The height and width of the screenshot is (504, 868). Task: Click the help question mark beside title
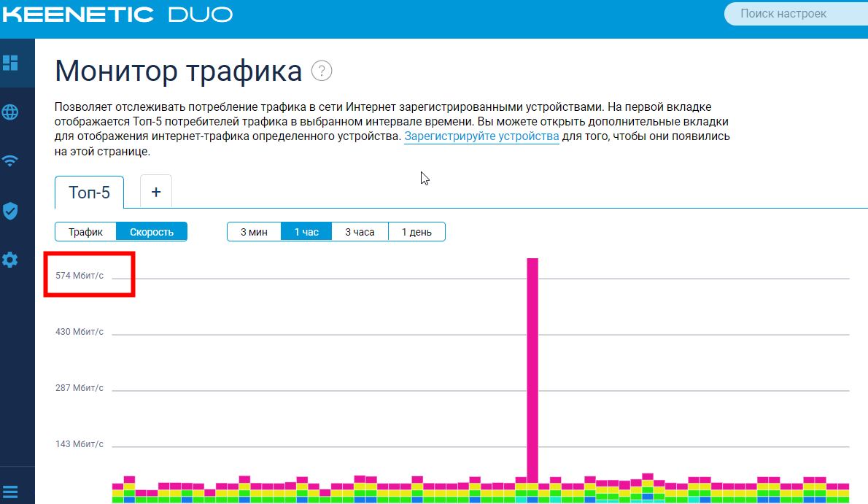tap(322, 71)
